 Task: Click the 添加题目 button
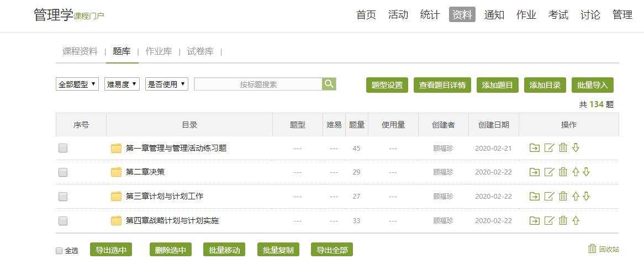[x=497, y=85]
